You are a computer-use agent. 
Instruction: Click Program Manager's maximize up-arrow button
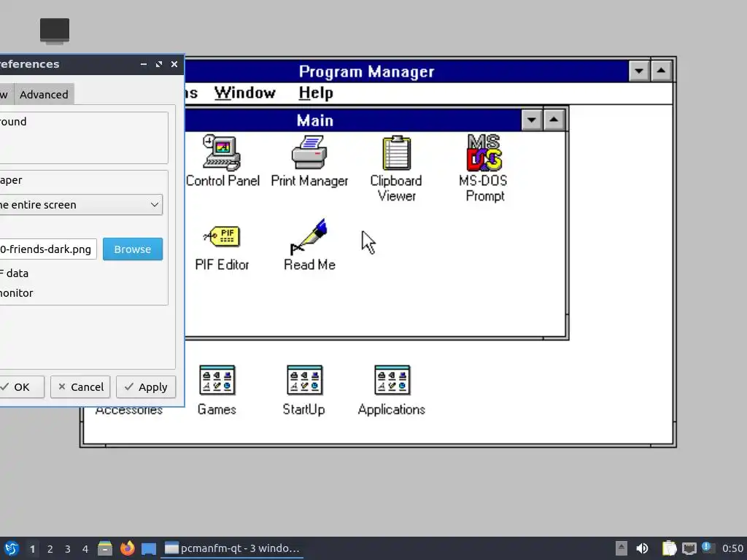661,71
